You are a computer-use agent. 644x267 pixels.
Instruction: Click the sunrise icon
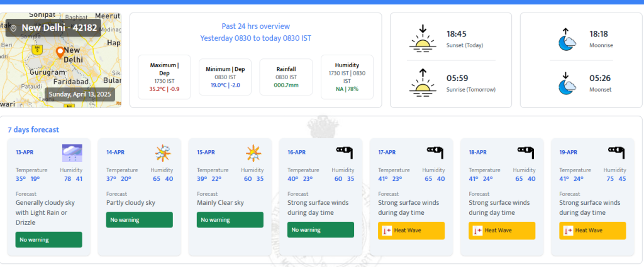[x=423, y=80]
